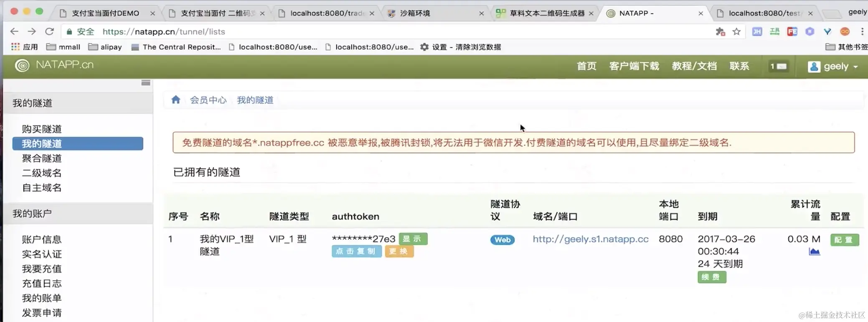Bookmark this page with star icon
868x322 pixels.
pos(736,32)
